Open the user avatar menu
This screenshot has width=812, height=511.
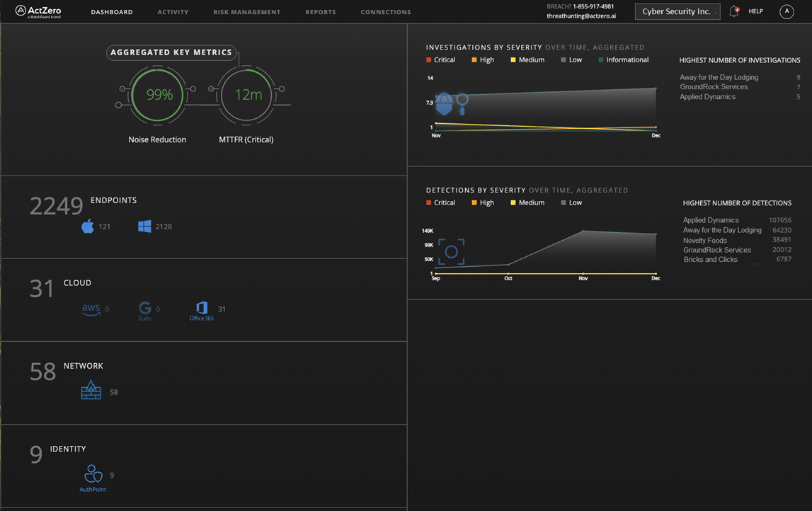[786, 11]
